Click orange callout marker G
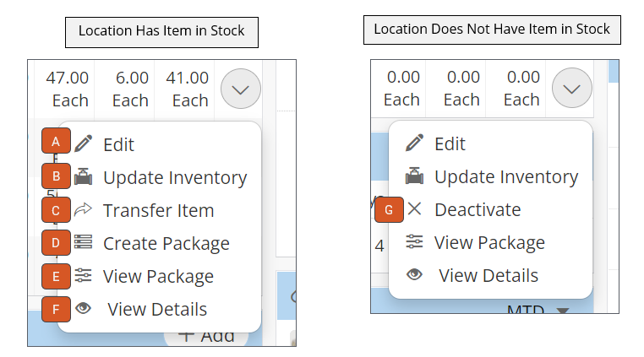Screen dimensions: 644x357 pyautogui.click(x=389, y=209)
